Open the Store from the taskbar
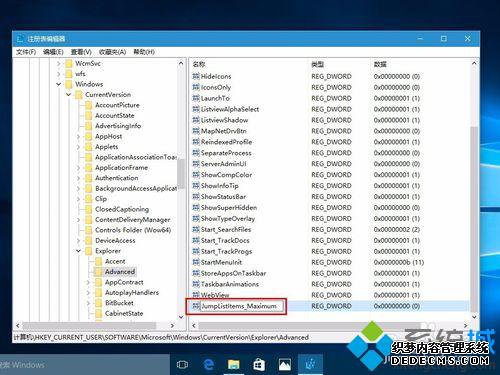This screenshot has height=375, width=500. coord(259,365)
